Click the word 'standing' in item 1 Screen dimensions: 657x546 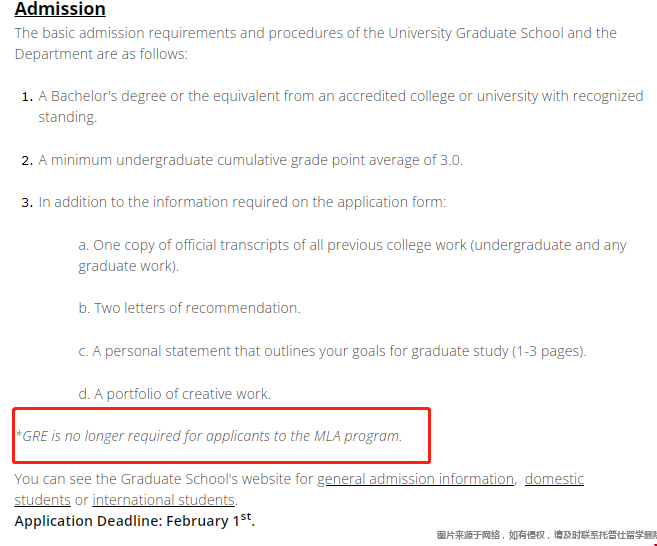tap(67, 117)
